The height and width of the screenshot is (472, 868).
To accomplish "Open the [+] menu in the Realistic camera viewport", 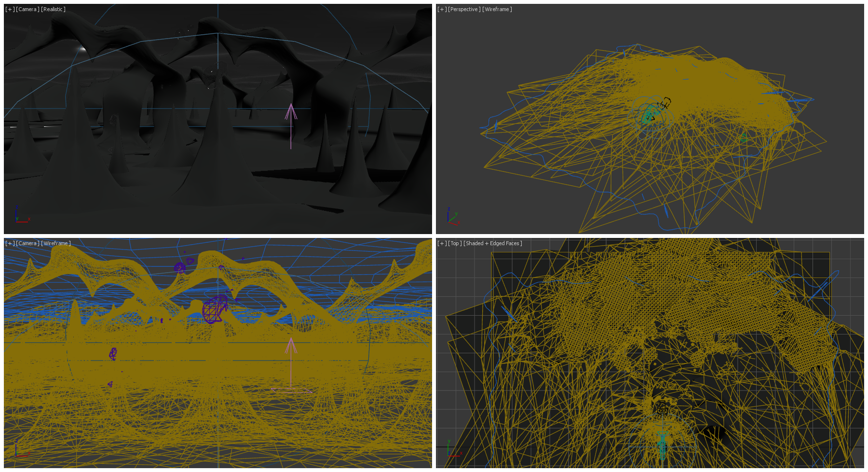I will [10, 9].
